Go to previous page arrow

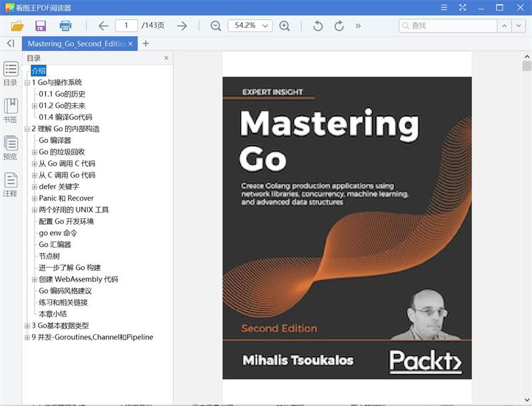coord(103,26)
